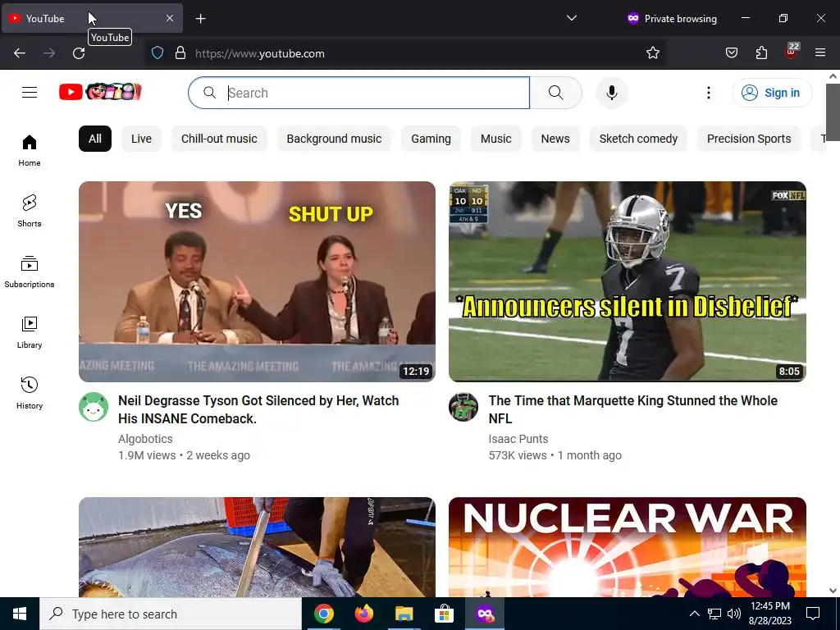Click the '573K views • 1 month ago' text
Viewport: 840px width, 630px height.
point(555,455)
